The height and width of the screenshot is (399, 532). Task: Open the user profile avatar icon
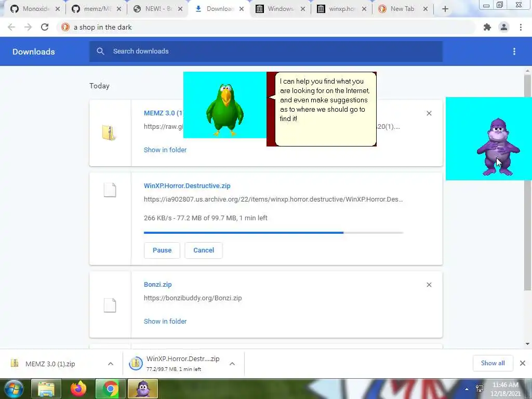tap(504, 27)
